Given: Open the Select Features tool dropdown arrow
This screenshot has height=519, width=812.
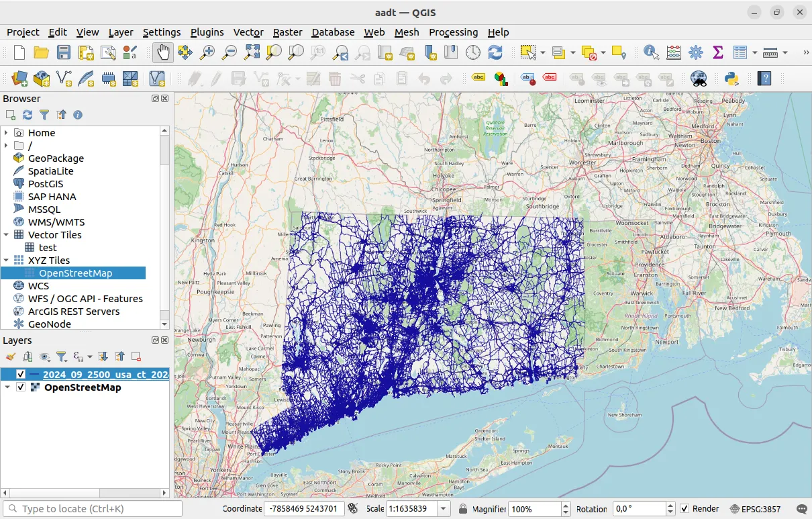Looking at the screenshot, I should click(542, 52).
